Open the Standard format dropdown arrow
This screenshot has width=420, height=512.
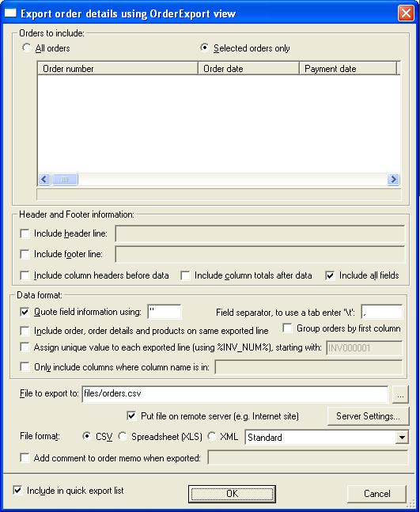(x=402, y=438)
